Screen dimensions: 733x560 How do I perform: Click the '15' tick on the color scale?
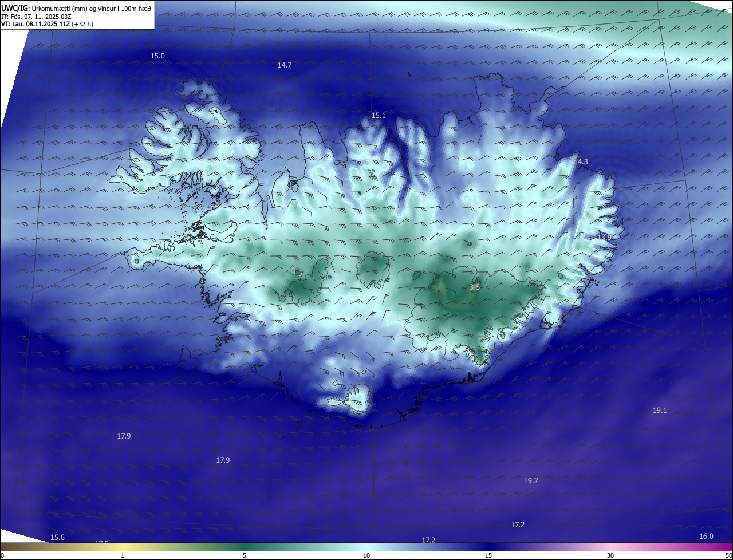488,555
